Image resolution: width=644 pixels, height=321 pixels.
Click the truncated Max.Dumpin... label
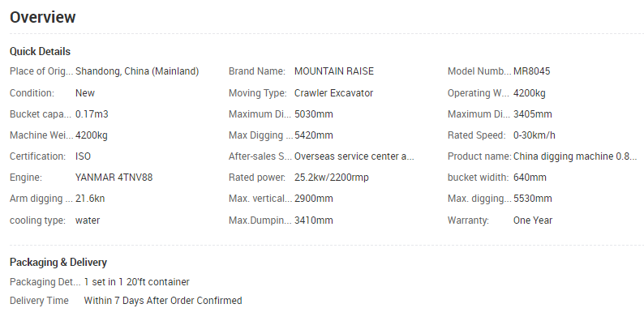click(260, 220)
